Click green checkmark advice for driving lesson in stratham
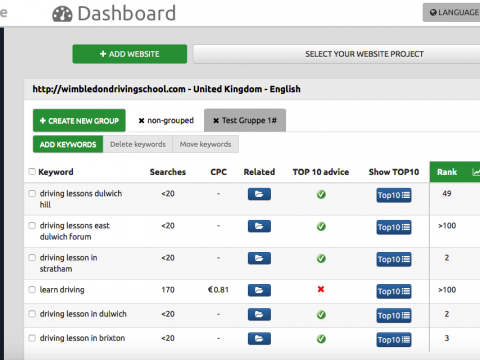The image size is (480, 360). 321,258
